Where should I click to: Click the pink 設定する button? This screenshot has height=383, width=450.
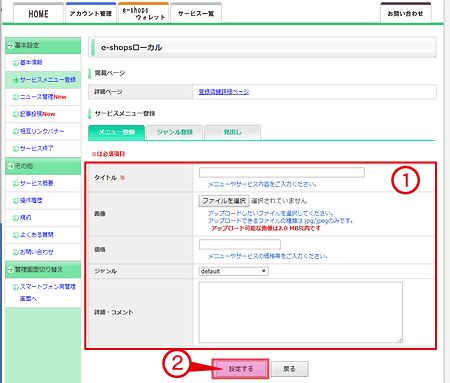[x=240, y=369]
